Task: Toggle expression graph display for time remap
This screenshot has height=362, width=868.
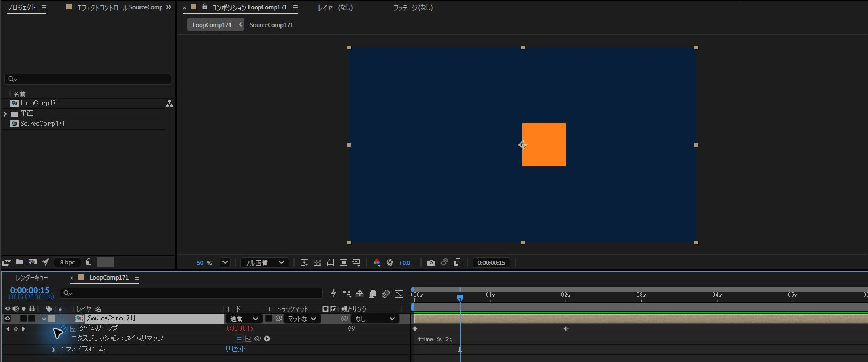Action: pos(248,339)
